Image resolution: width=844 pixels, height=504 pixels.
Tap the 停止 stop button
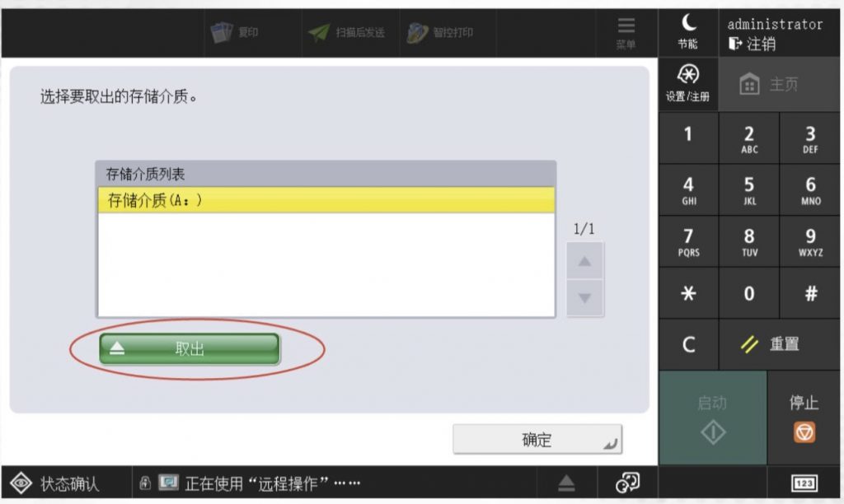(804, 418)
